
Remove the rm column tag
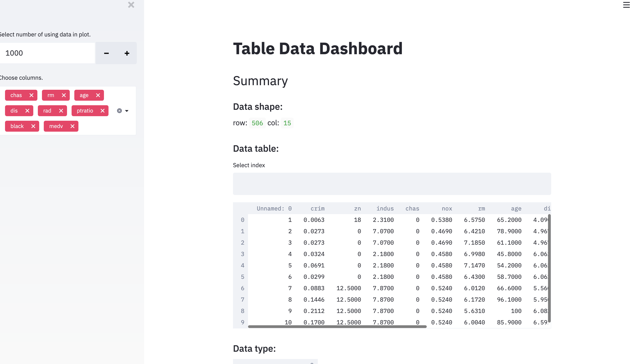tap(64, 95)
